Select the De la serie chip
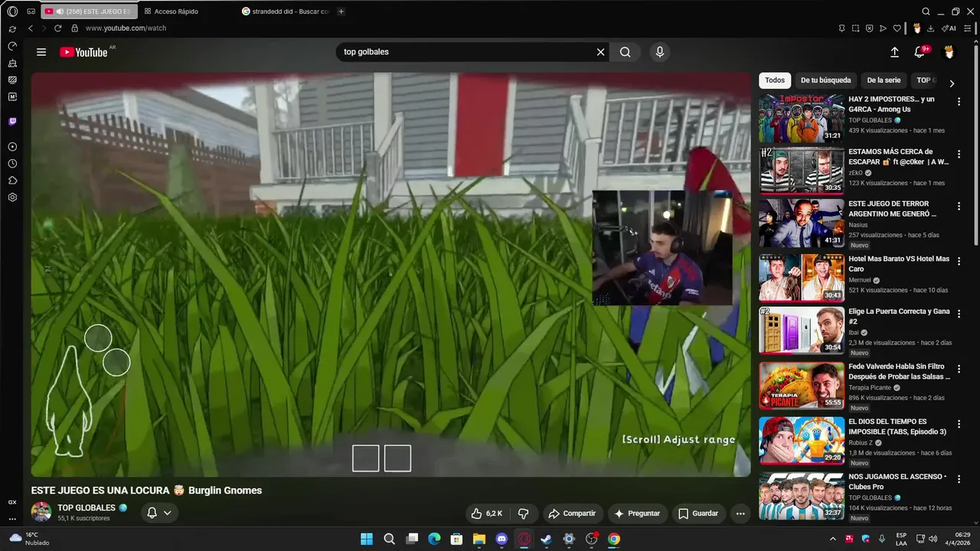This screenshot has height=551, width=980. pyautogui.click(x=884, y=80)
